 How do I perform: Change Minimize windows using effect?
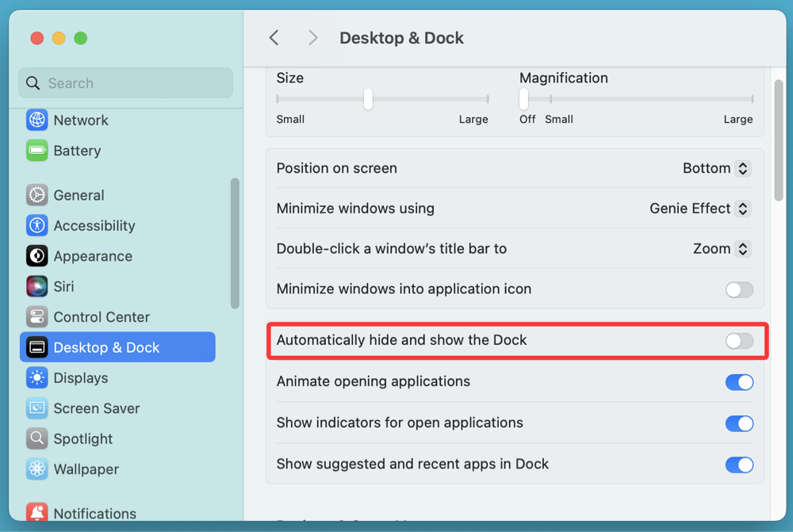tap(699, 209)
